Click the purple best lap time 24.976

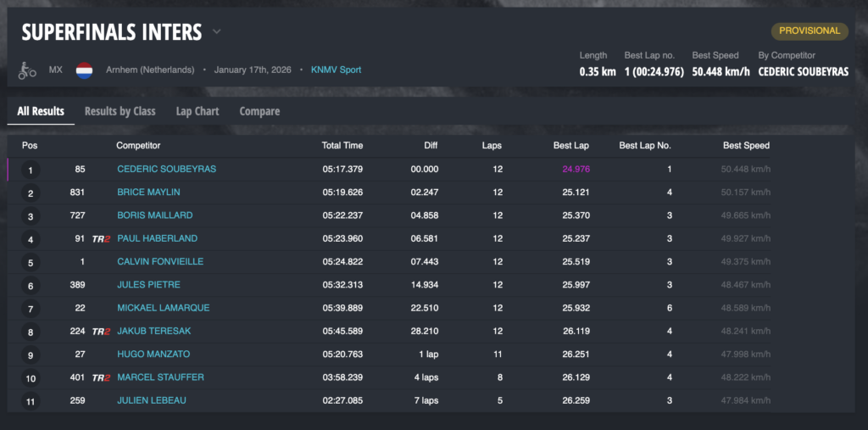(x=576, y=169)
